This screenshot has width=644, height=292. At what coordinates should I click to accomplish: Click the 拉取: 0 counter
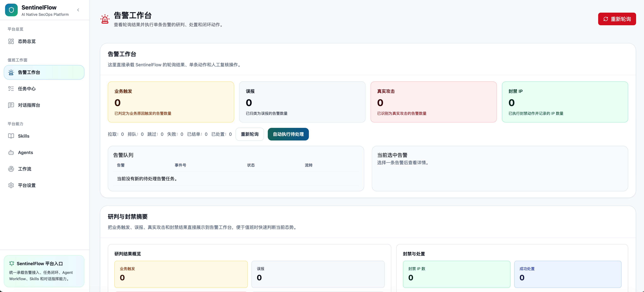point(116,134)
